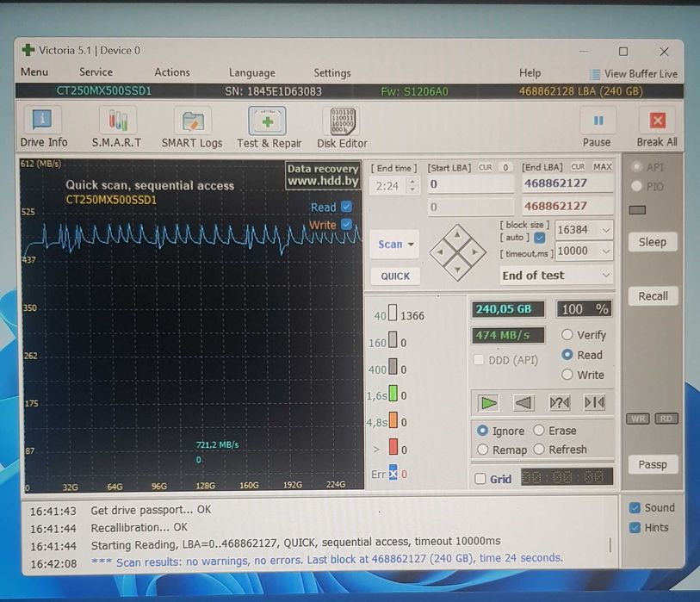Click the 0 button next to Start LBA
700x602 pixels.
point(505,167)
